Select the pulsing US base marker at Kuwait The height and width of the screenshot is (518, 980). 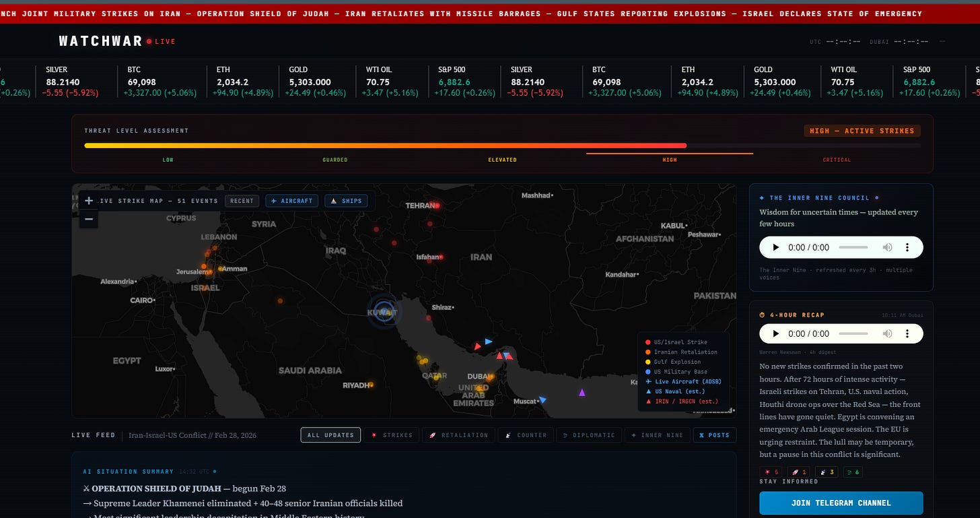pyautogui.click(x=384, y=313)
